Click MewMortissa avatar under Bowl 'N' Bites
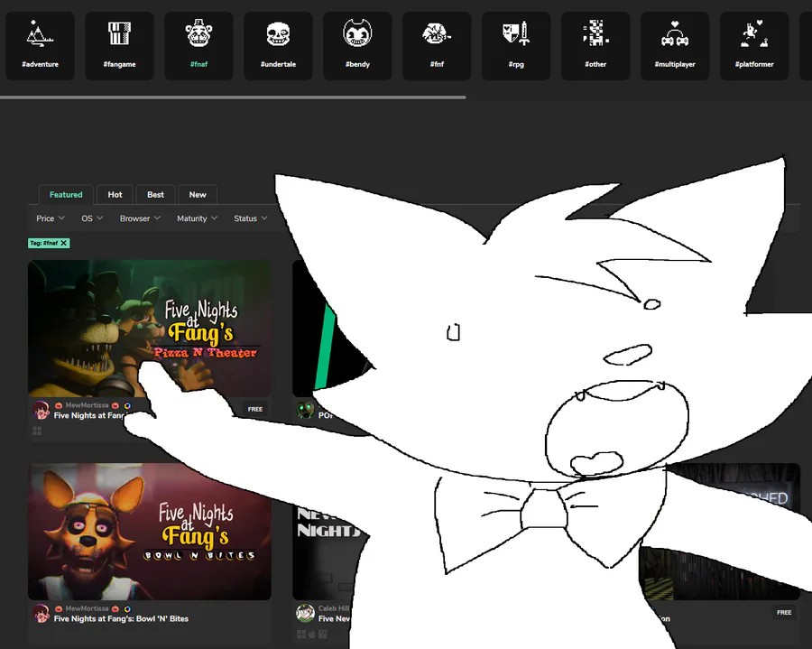812x649 pixels. 41,613
